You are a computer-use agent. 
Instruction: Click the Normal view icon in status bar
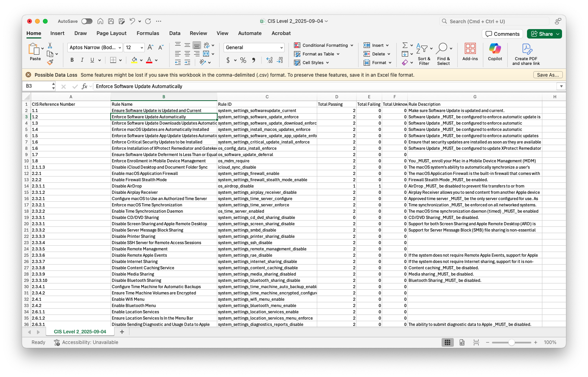[447, 342]
